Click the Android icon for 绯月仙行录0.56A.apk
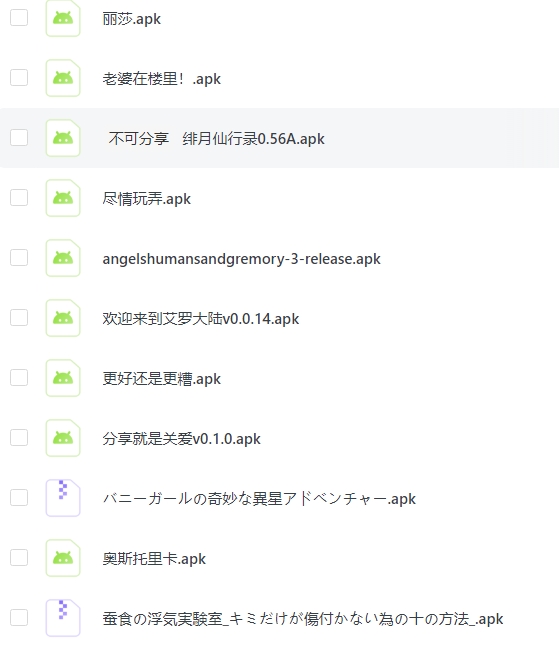 pyautogui.click(x=63, y=138)
